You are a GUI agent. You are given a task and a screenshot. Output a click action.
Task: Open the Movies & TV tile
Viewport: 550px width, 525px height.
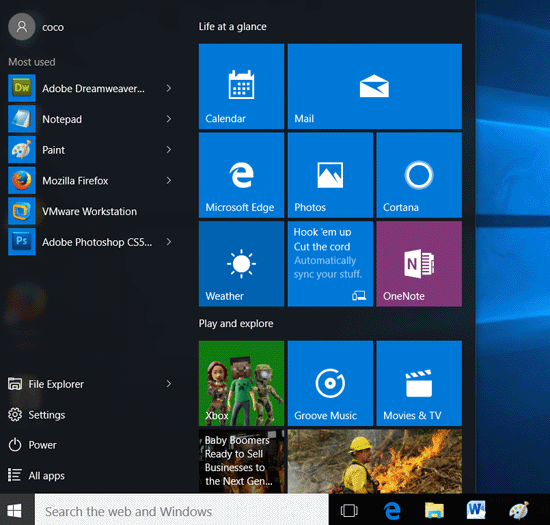(x=419, y=383)
